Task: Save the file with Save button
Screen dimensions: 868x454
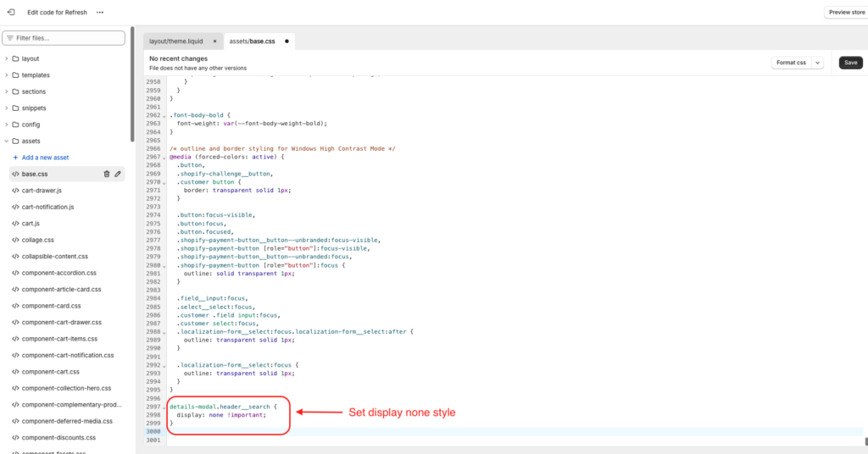Action: [851, 63]
